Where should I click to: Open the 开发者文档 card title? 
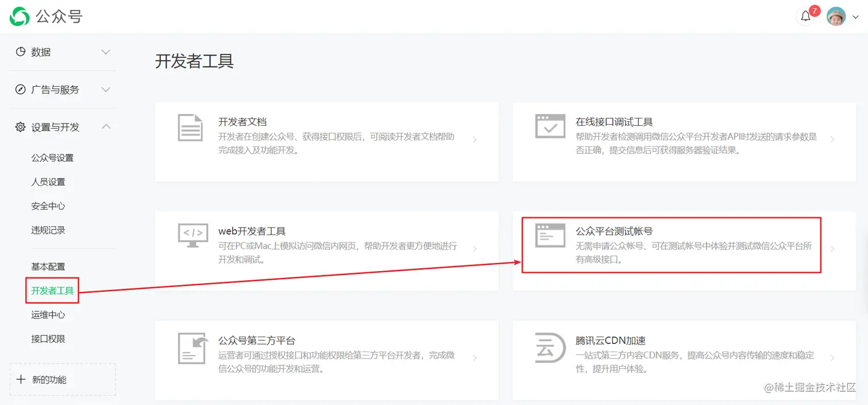[242, 122]
